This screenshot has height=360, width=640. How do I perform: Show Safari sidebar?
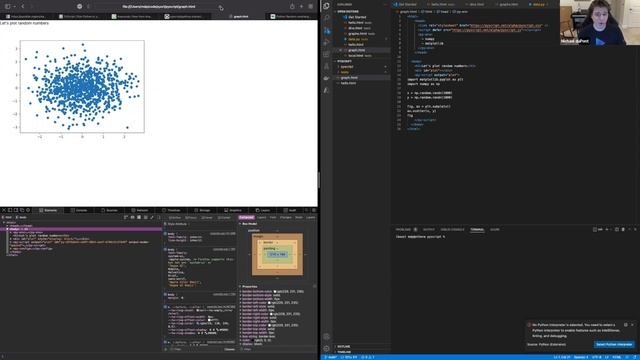pos(7,7)
